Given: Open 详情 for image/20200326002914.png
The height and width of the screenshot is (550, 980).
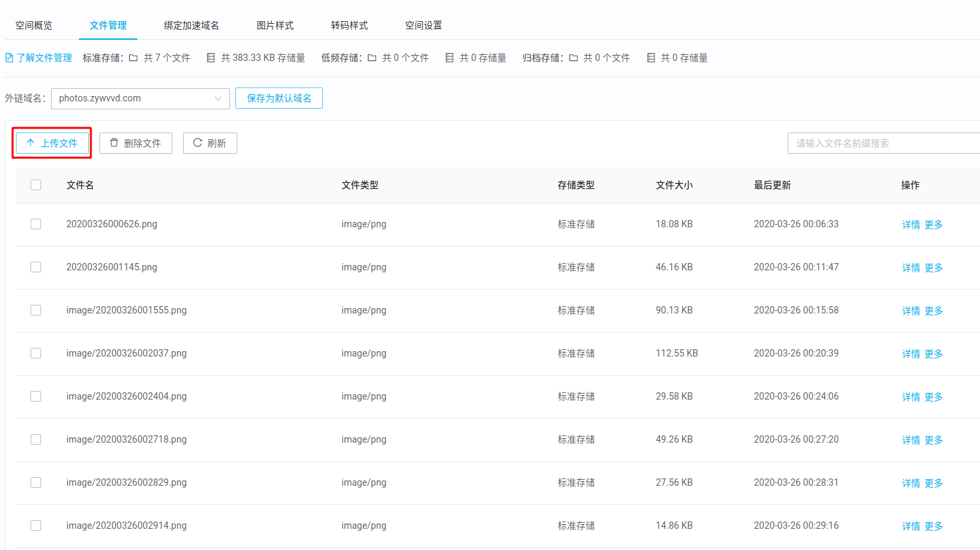Looking at the screenshot, I should coord(911,526).
